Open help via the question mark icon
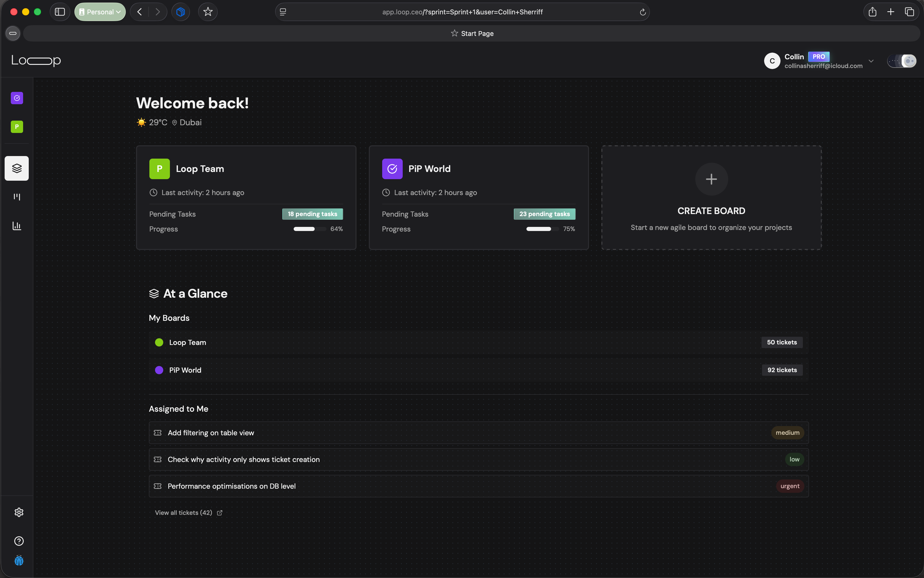924x578 pixels. [x=19, y=541]
